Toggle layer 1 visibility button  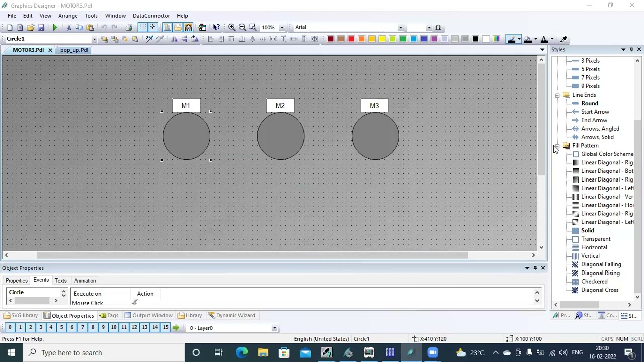pos(20,328)
